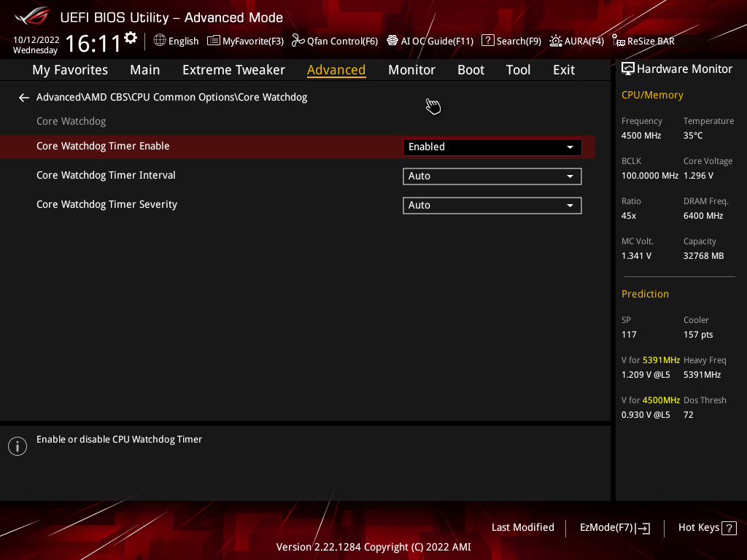
Task: Click the Heavy Freq value 5391MHz
Action: tap(702, 375)
